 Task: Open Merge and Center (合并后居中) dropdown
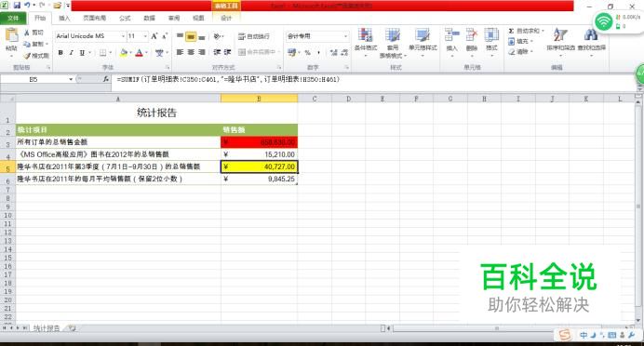278,52
